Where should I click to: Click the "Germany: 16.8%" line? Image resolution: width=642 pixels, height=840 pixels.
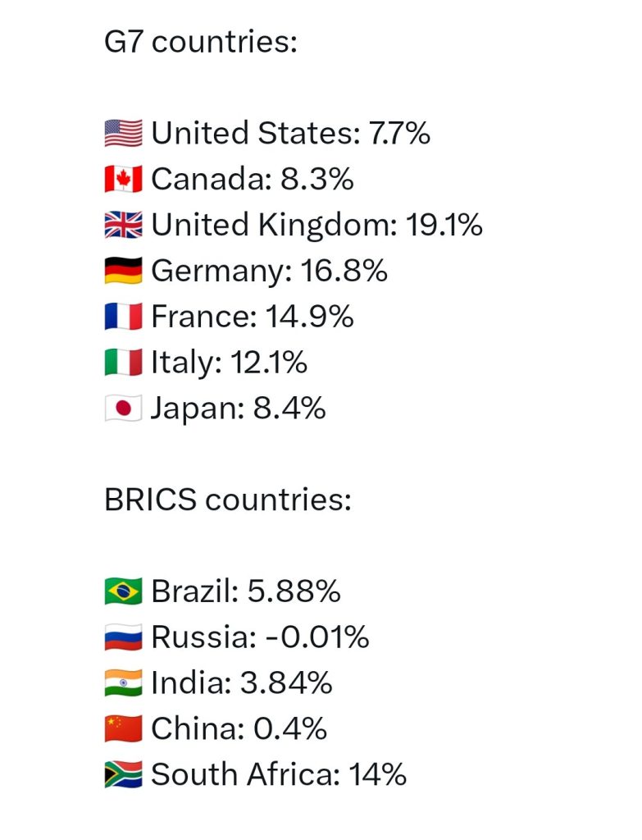coord(269,272)
